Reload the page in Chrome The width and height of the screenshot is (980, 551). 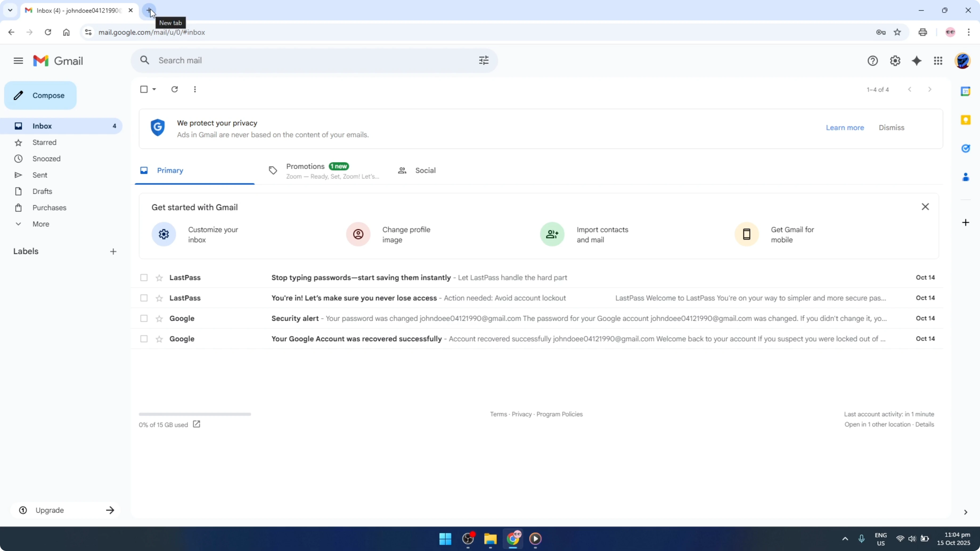point(48,32)
